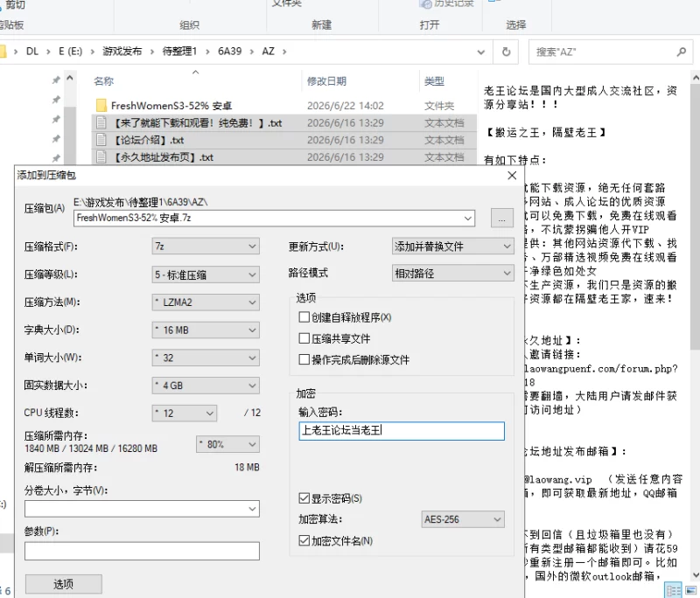Screen dimensions: 700x598
Task: Sort files by 修改日期 column header
Action: tap(326, 81)
